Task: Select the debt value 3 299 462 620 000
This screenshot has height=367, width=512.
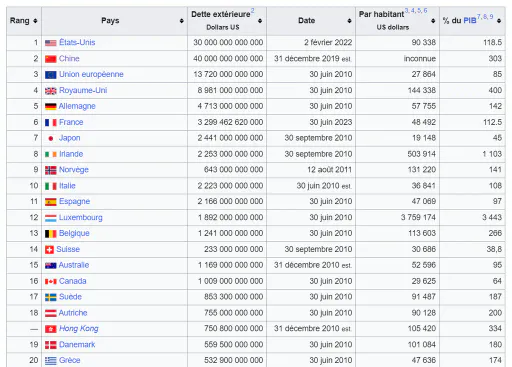Action: [x=230, y=122]
